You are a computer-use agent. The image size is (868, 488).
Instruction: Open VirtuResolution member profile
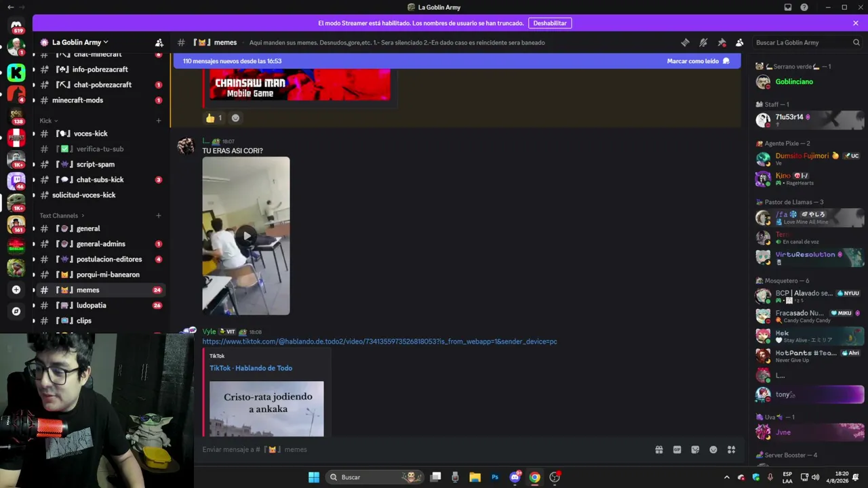coord(809,258)
